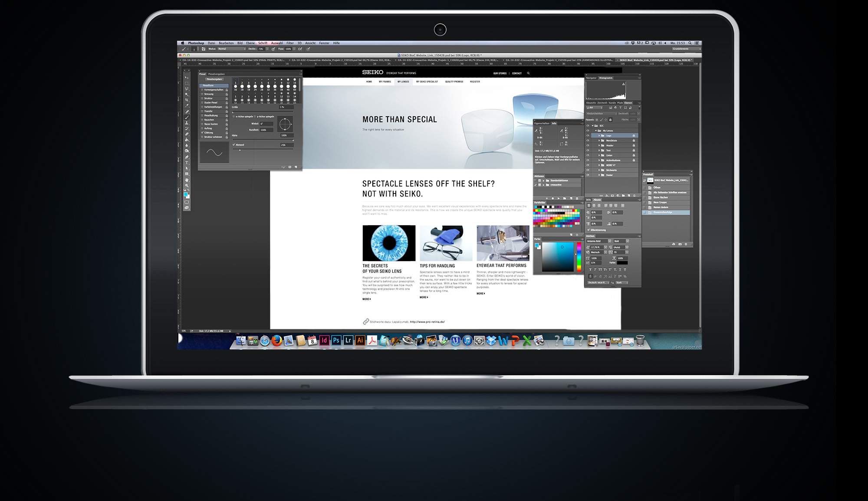
Task: Select the Type tool
Action: 187,163
